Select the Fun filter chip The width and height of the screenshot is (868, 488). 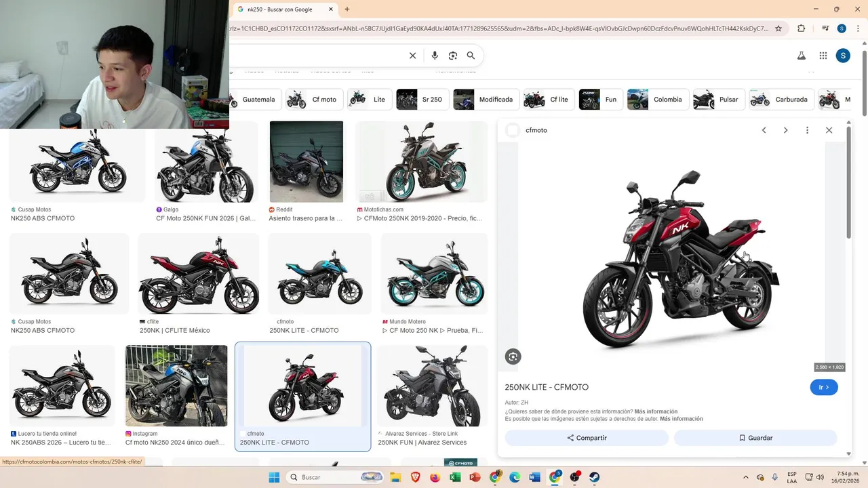(x=601, y=100)
